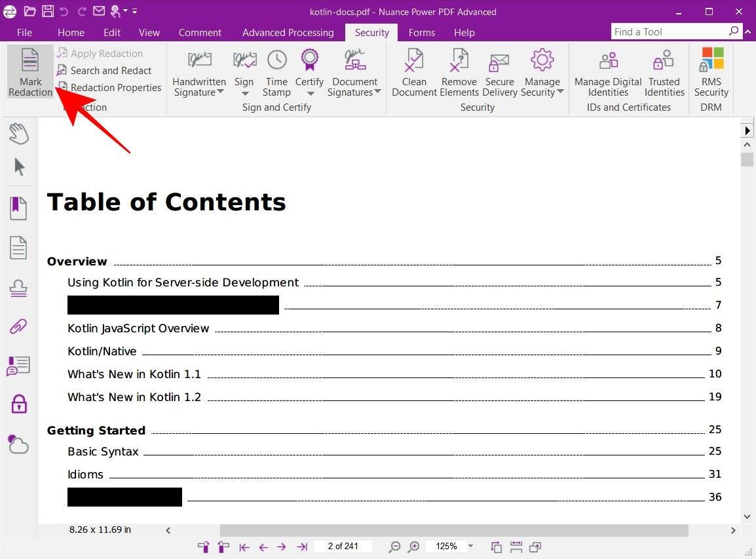Click the Clean Document icon
The width and height of the screenshot is (756, 559).
[x=414, y=72]
